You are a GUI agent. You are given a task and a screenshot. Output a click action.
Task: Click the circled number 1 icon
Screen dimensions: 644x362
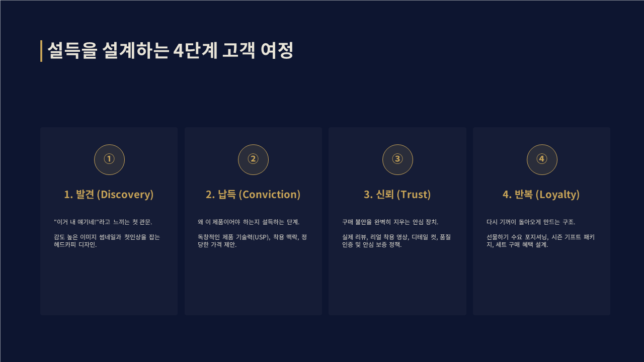pos(109,159)
